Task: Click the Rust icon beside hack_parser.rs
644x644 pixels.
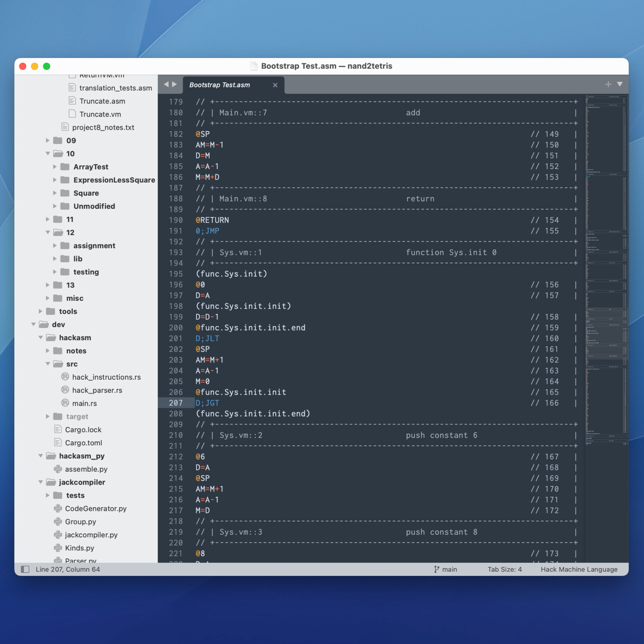Action: click(x=65, y=390)
